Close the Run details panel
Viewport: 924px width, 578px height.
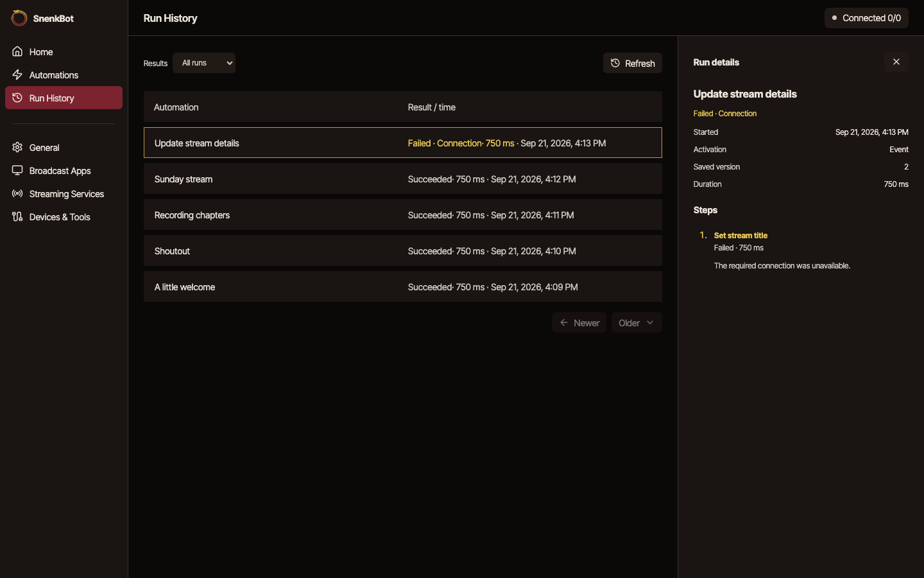896,62
